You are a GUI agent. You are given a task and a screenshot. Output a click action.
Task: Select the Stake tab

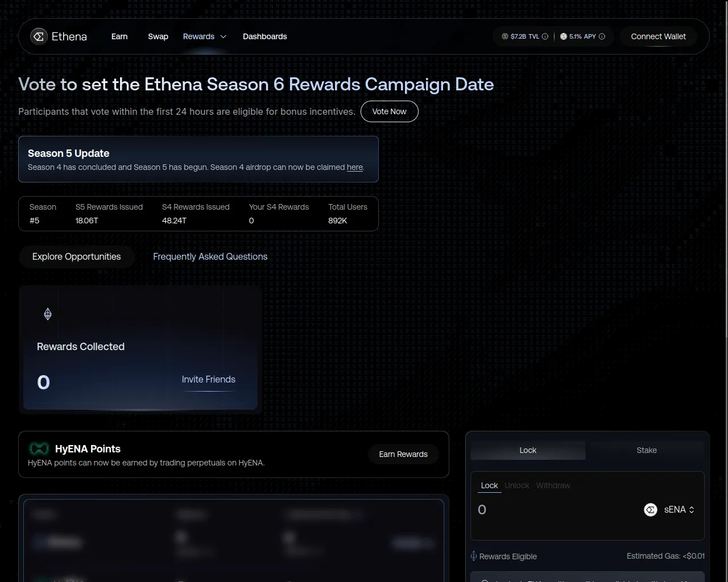pyautogui.click(x=647, y=450)
